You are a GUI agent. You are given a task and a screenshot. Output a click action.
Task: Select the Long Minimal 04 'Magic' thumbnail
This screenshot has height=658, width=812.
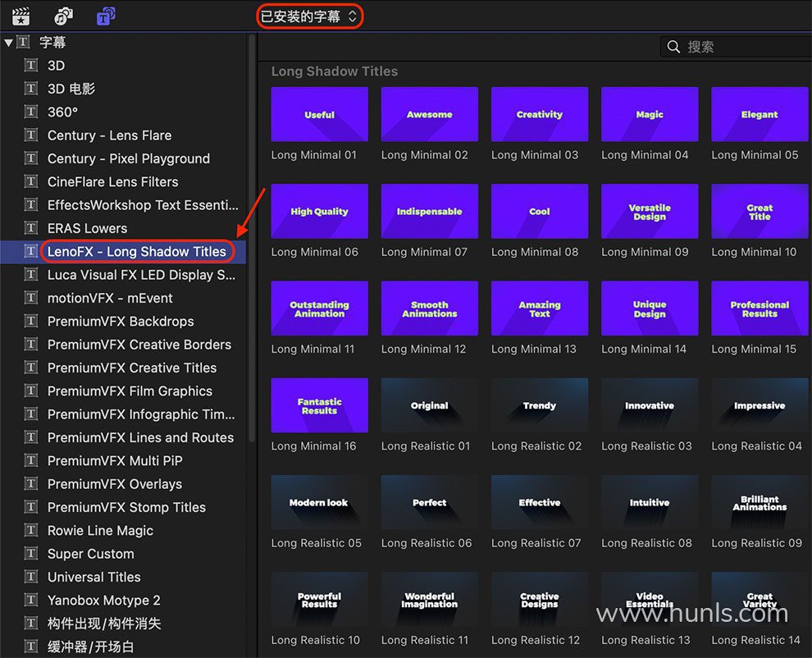click(650, 114)
